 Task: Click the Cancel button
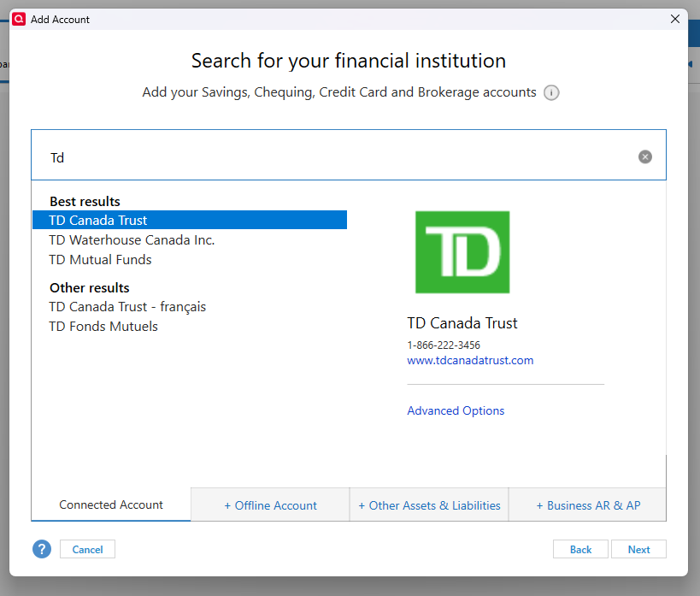pos(87,549)
